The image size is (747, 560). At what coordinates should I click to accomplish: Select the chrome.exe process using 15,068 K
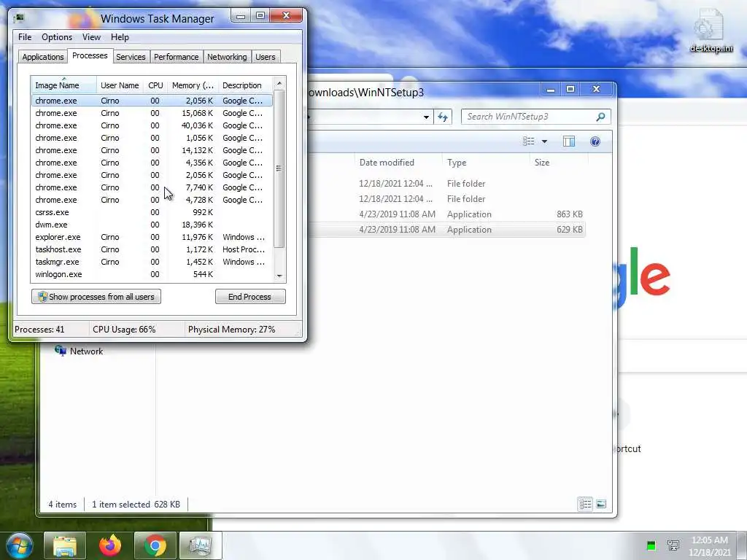pos(152,113)
